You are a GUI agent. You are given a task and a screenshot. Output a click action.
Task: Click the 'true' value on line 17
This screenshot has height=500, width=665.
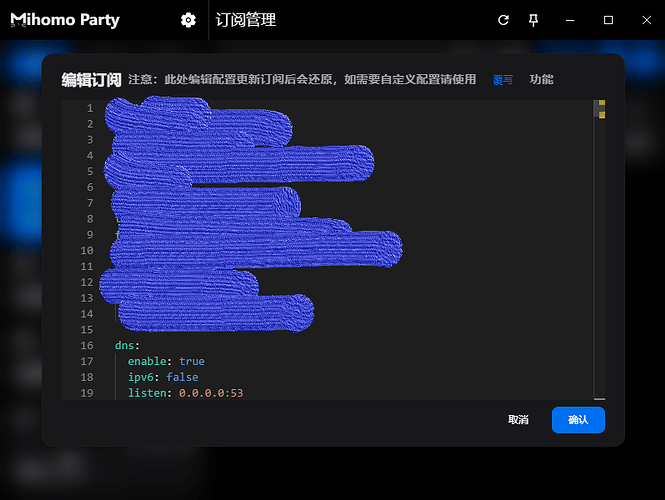coord(192,361)
